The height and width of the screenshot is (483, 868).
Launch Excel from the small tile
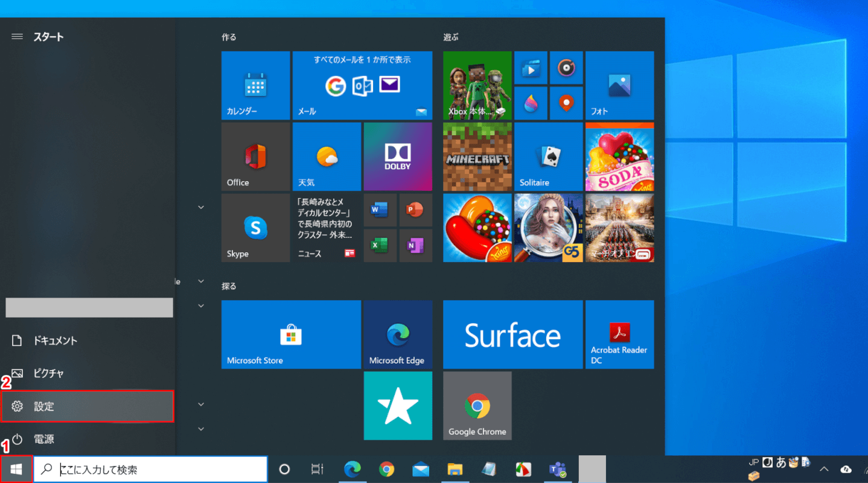click(380, 246)
